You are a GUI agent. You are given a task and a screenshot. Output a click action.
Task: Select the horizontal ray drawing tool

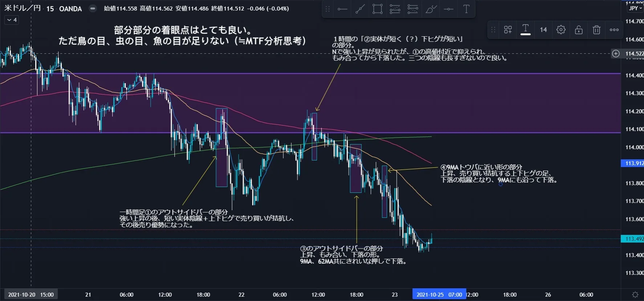pos(342,9)
